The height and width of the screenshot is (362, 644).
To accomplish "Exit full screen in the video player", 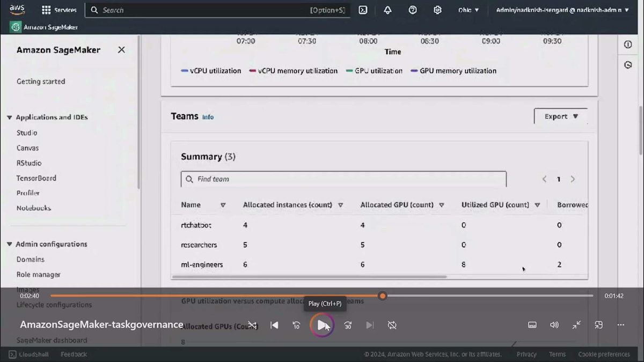I will click(x=576, y=325).
